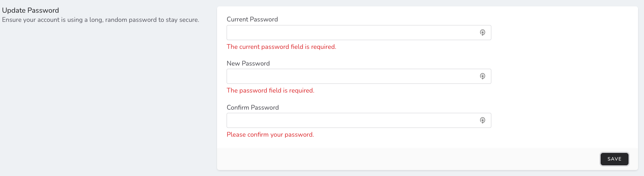Click 'The password field is required' error
This screenshot has height=176, width=644.
click(x=270, y=91)
